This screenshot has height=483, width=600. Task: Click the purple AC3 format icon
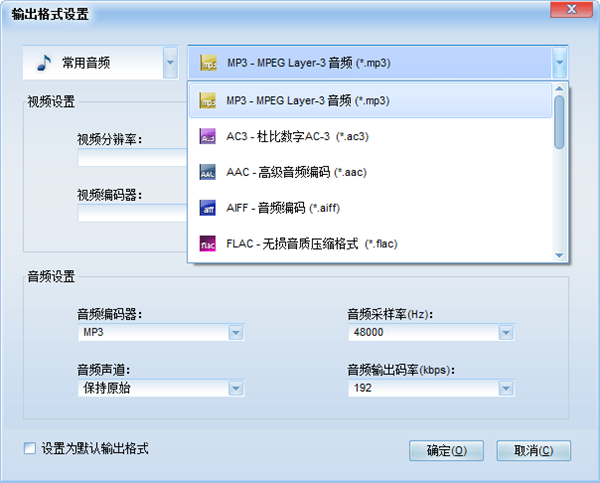pos(208,136)
